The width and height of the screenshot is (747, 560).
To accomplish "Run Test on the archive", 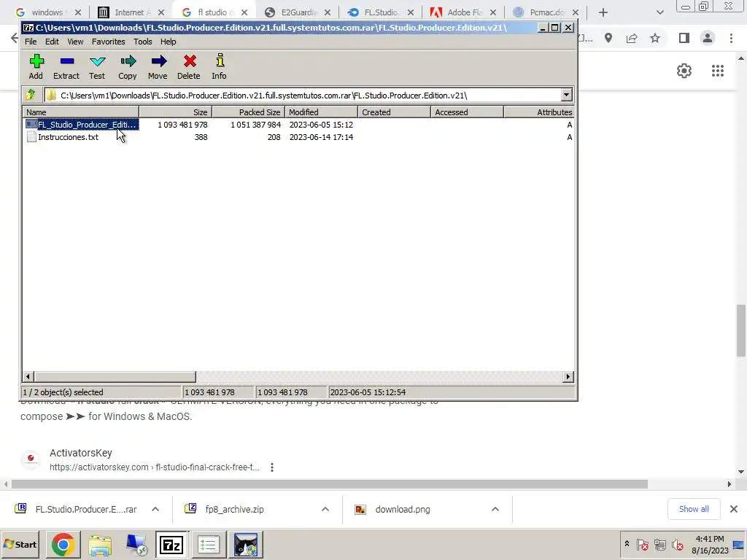I will point(97,66).
